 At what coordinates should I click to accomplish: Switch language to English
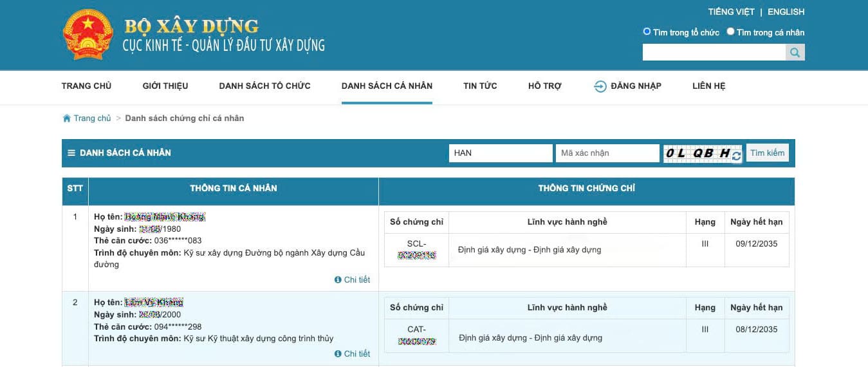[x=786, y=12]
